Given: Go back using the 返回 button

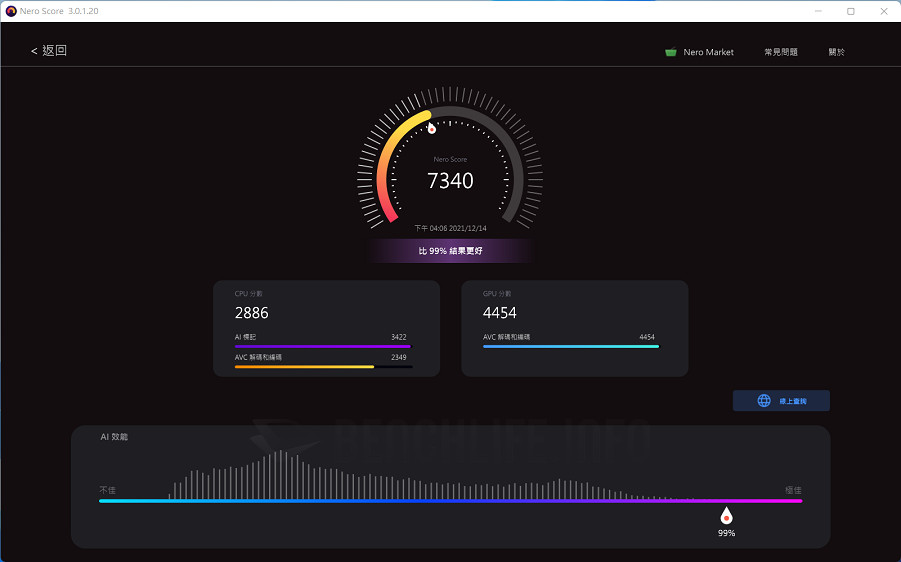Looking at the screenshot, I should (49, 51).
